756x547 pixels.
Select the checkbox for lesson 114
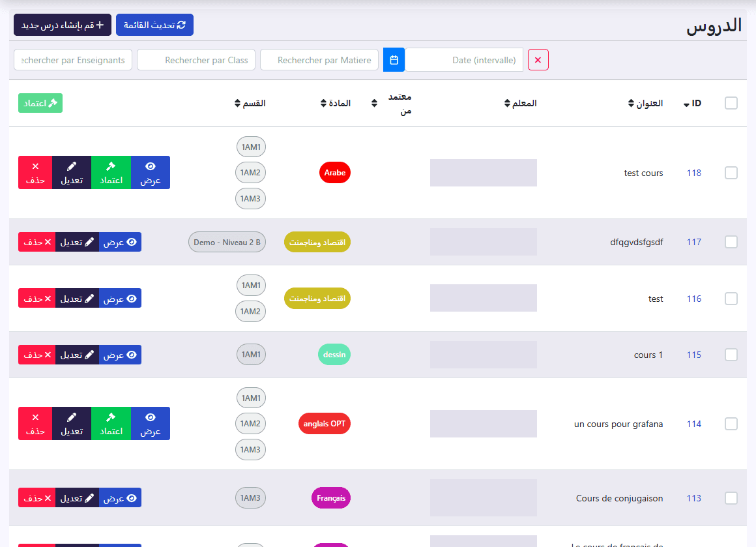(731, 424)
